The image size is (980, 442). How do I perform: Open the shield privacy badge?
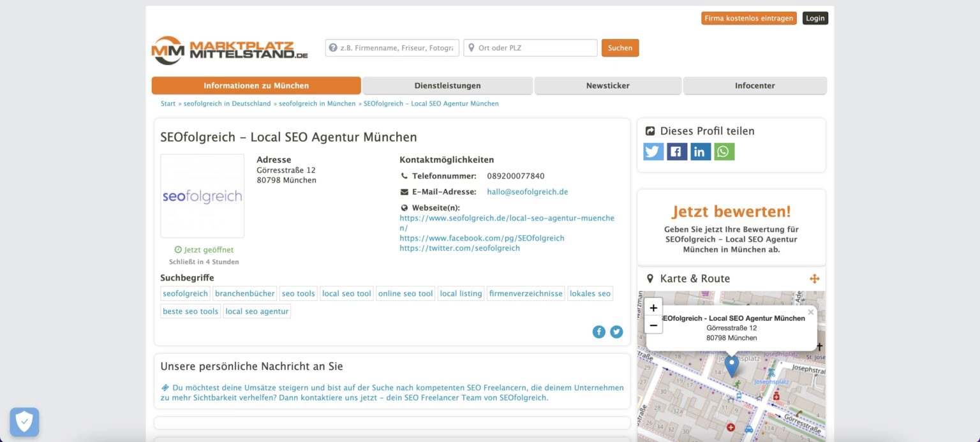[x=24, y=422]
